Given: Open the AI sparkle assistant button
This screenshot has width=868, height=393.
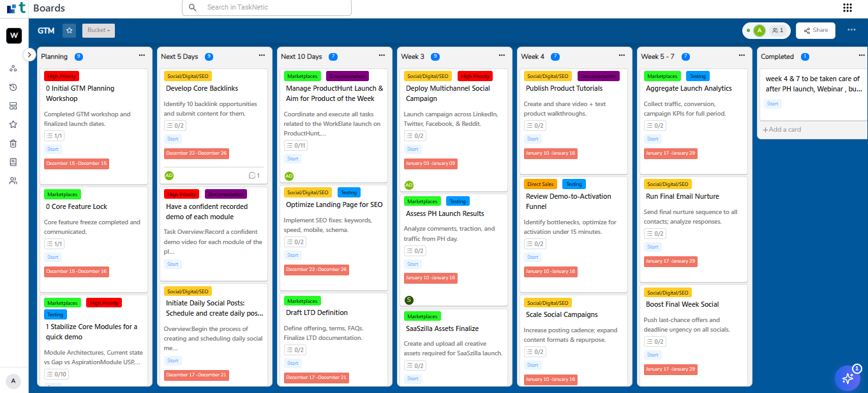Looking at the screenshot, I should (848, 378).
